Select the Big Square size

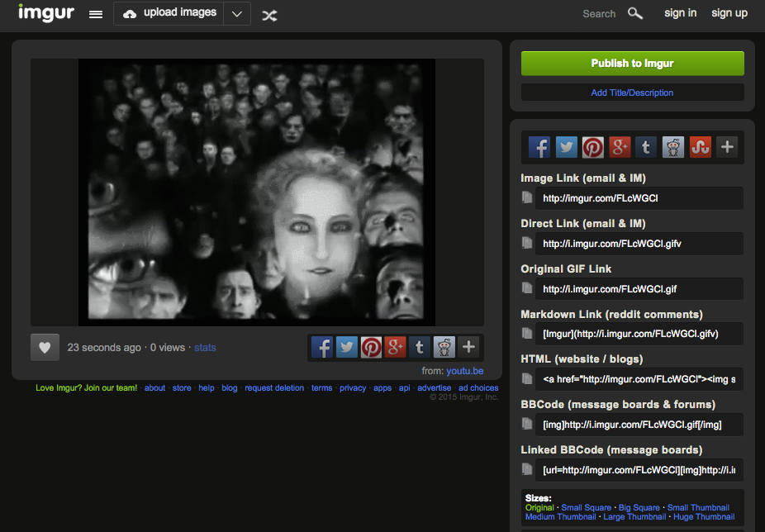coord(639,507)
